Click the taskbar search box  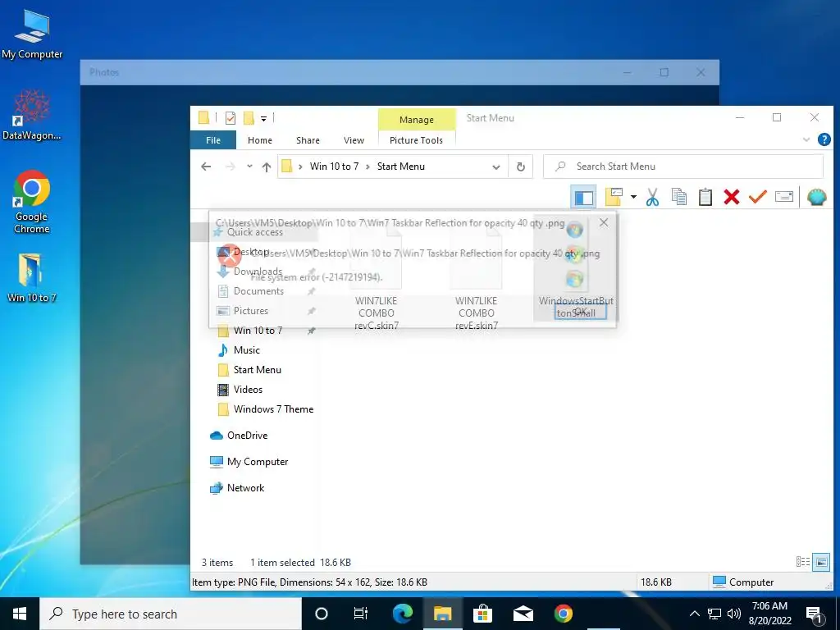pos(171,614)
